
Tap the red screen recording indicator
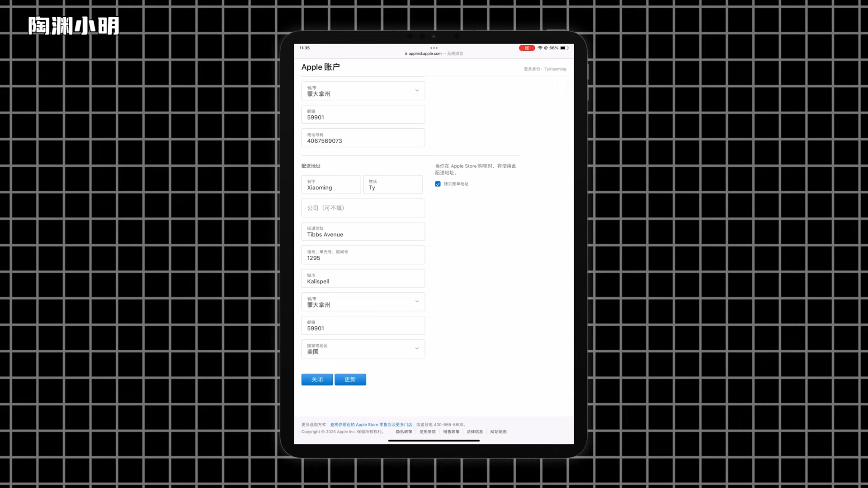[x=527, y=48]
